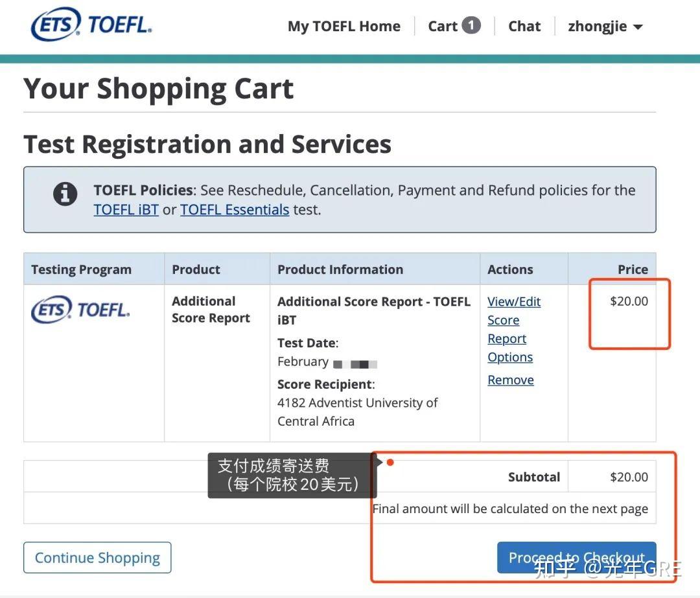
Task: Open the cart showing 1 item
Action: click(454, 26)
